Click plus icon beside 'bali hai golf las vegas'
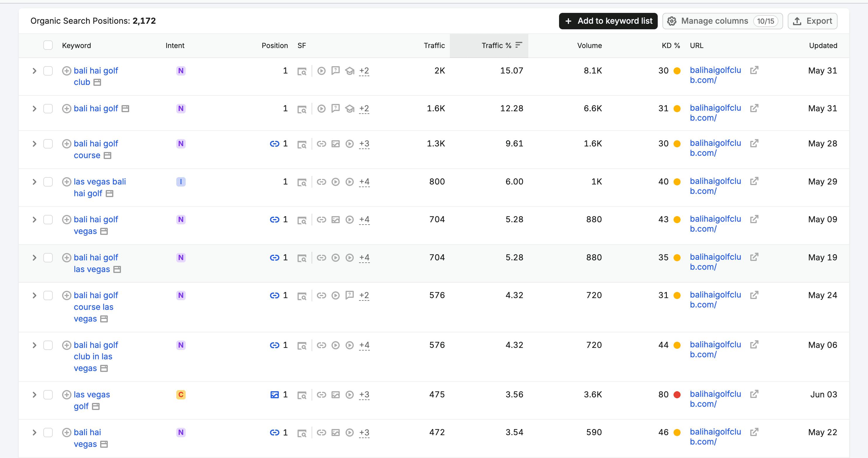868x458 pixels. click(x=66, y=258)
